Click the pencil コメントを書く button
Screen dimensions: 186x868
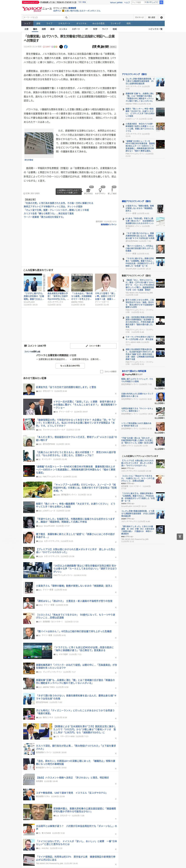tap(93, 346)
